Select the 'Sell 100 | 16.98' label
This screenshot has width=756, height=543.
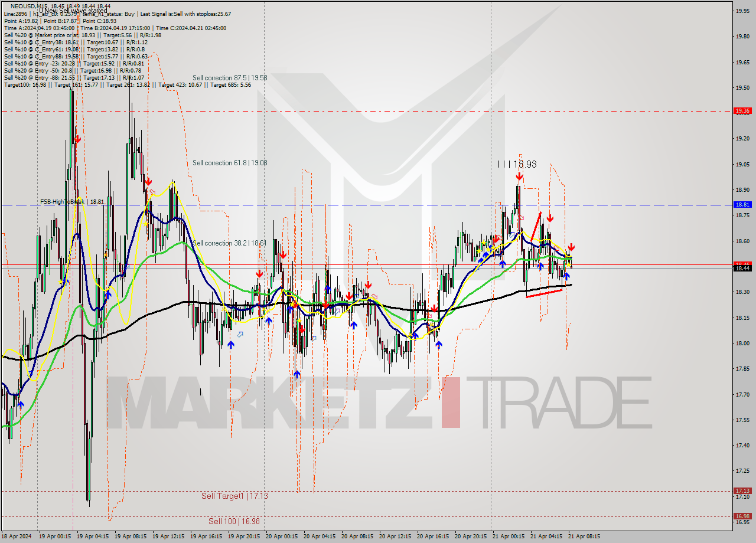click(x=234, y=521)
